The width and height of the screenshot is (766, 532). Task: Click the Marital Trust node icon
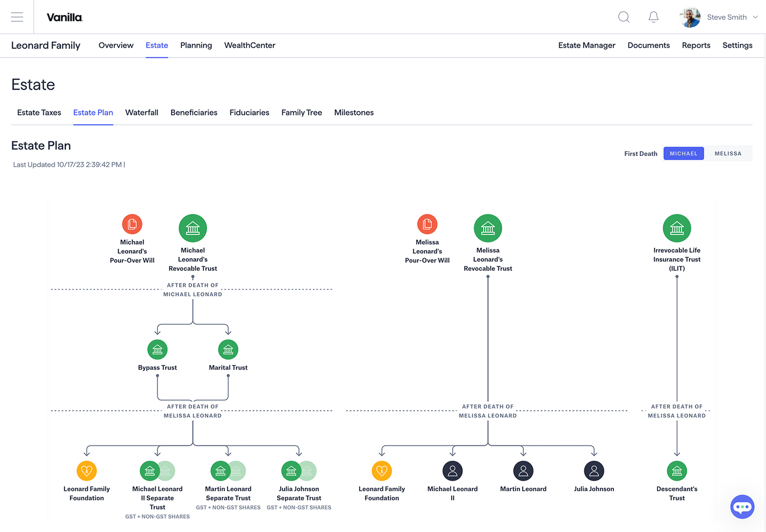pos(228,350)
